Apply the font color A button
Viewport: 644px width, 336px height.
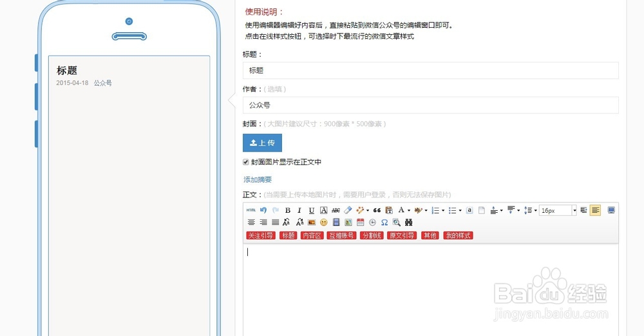click(x=401, y=210)
